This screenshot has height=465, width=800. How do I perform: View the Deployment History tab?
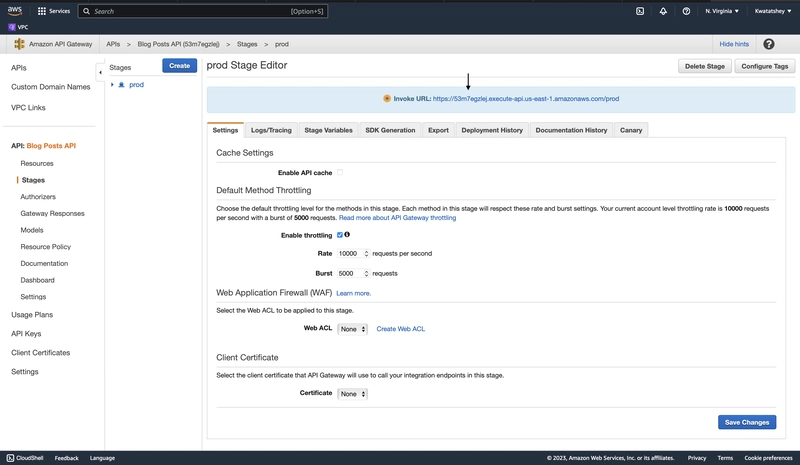(492, 130)
